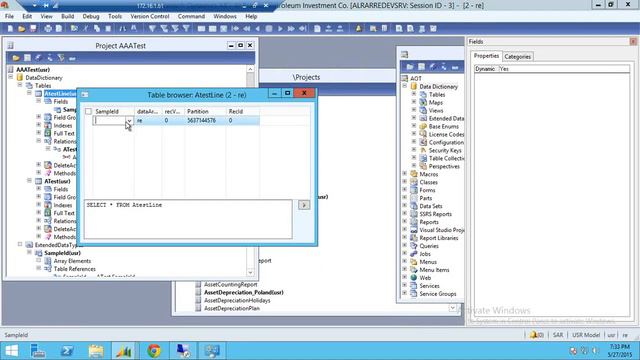This screenshot has width=640, height=360.
Task: Open the Build menu
Action: (67, 16)
